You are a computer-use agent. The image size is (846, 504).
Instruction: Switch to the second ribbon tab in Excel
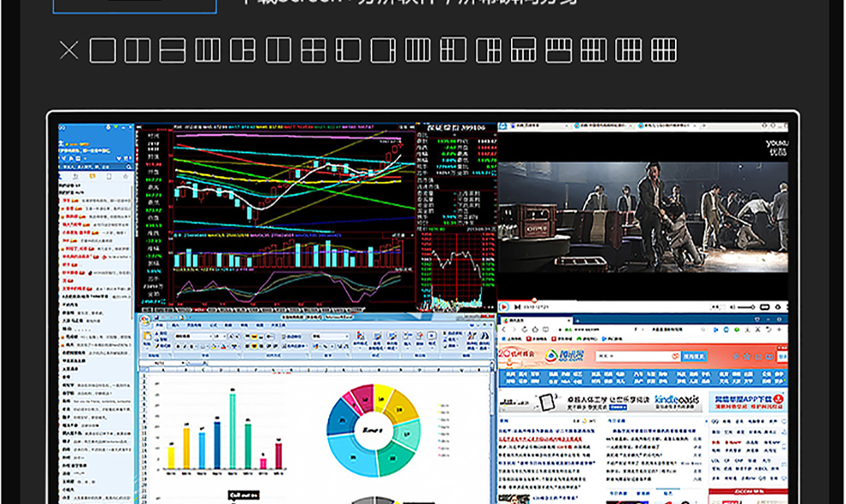click(x=175, y=325)
